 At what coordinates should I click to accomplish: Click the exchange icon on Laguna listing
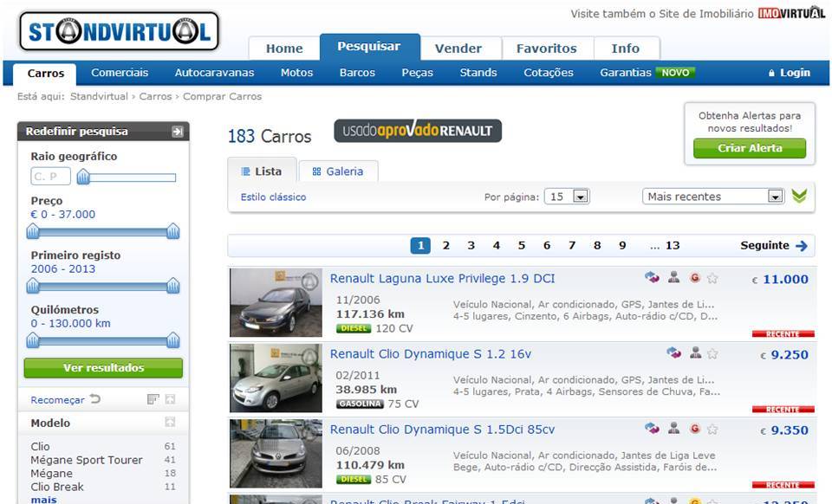point(652,277)
